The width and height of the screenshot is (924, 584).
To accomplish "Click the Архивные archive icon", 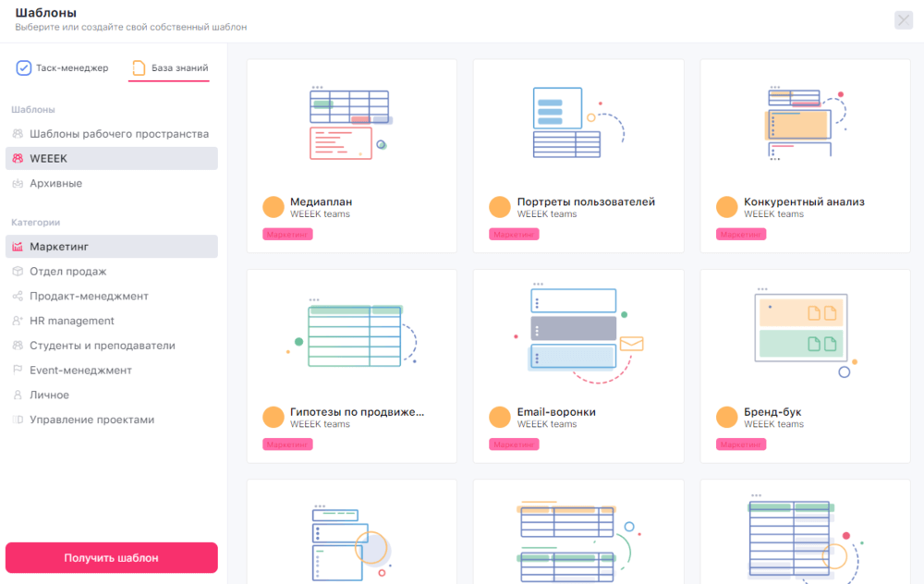I will click(18, 183).
